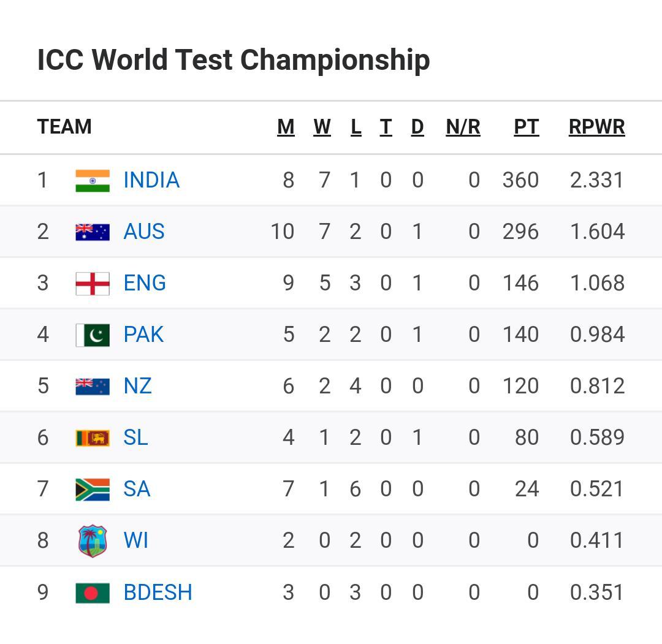Click the West Indies crest icon
Viewport: 662px width, 644px height.
coord(93,541)
